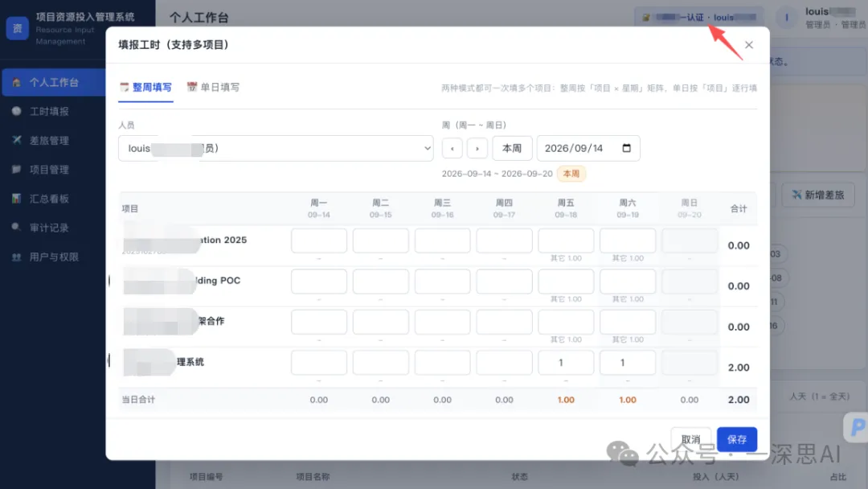Click the 周日 cell for ation 2025
This screenshot has width=868, height=489.
[x=690, y=241]
